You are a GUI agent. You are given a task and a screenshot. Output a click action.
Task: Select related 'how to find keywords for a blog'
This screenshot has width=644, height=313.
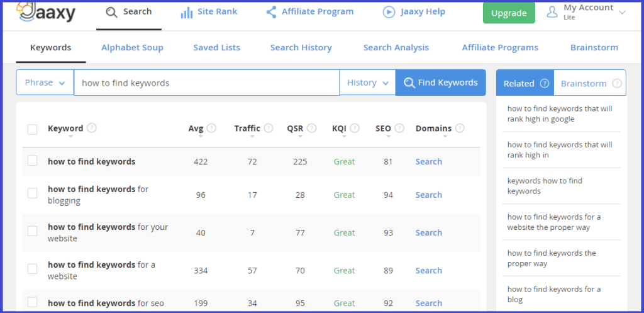point(554,295)
